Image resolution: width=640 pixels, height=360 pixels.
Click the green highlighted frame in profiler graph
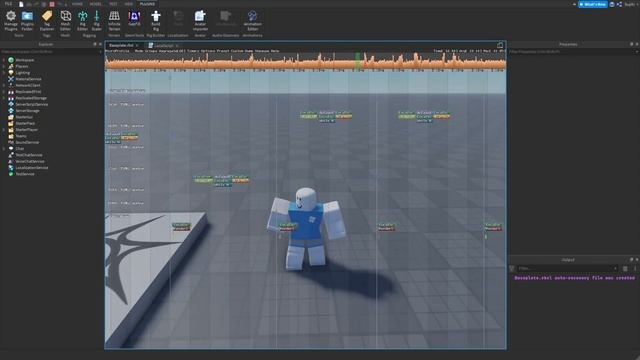click(358, 61)
